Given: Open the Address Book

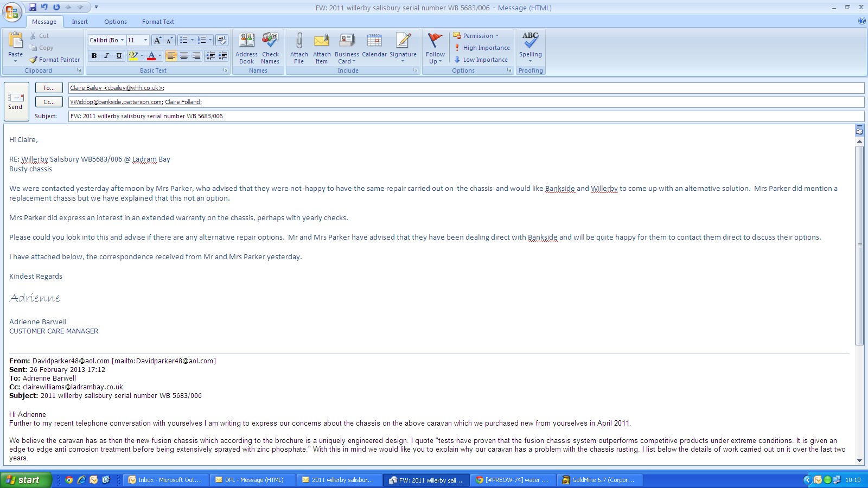Looking at the screenshot, I should (x=247, y=48).
